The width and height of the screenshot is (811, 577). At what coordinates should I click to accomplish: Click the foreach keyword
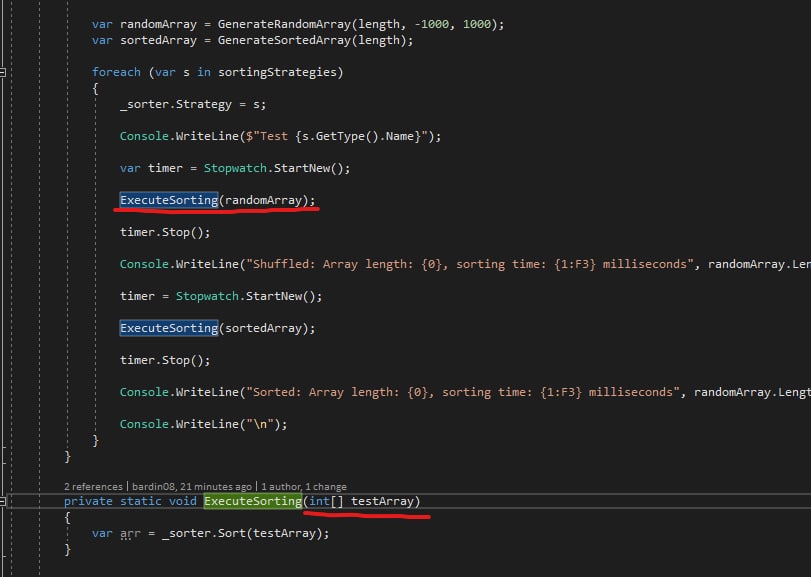[x=116, y=72]
